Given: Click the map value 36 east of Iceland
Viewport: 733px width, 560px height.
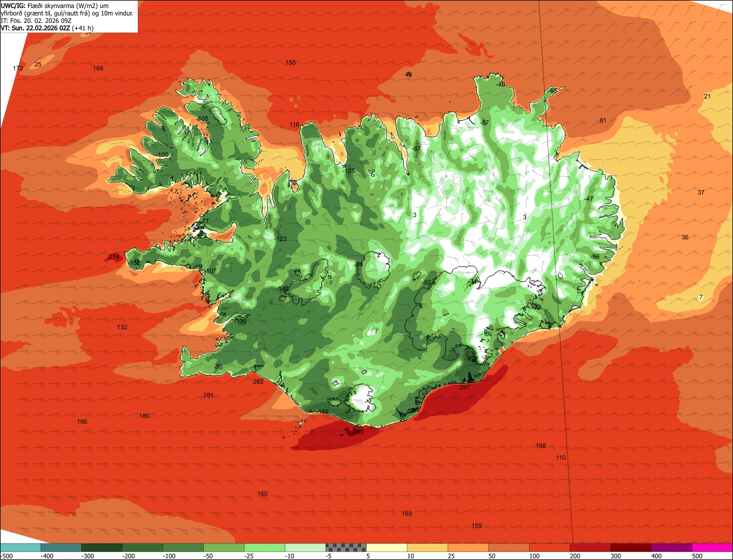Looking at the screenshot, I should pyautogui.click(x=685, y=237).
